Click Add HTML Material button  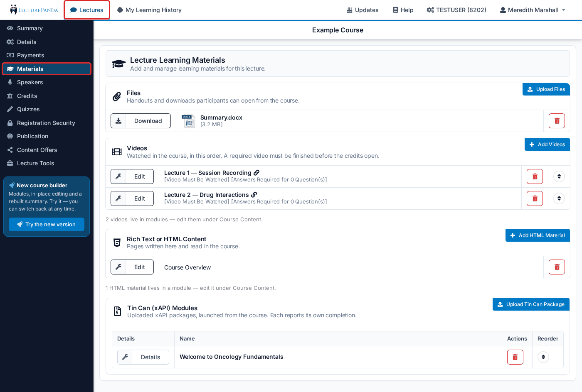[538, 235]
